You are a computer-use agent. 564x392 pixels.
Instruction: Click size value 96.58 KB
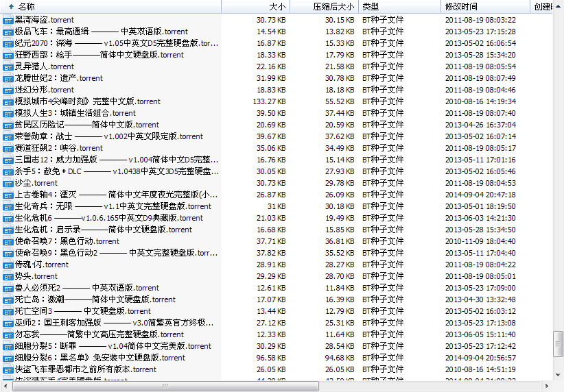click(x=271, y=358)
